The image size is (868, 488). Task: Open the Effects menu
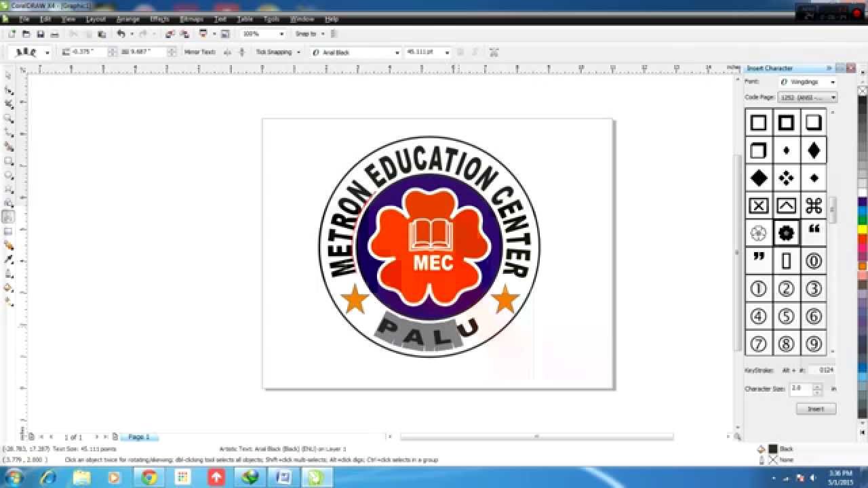(159, 19)
